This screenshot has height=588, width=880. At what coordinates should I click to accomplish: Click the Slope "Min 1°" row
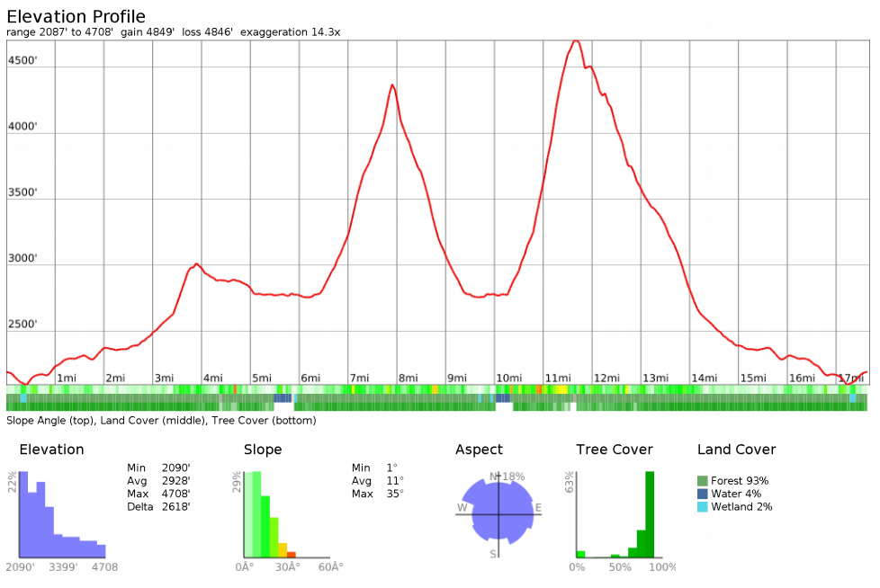(374, 468)
